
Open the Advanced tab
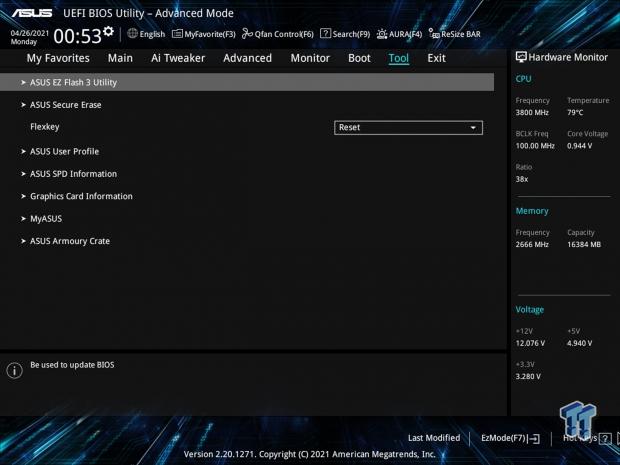pos(248,58)
